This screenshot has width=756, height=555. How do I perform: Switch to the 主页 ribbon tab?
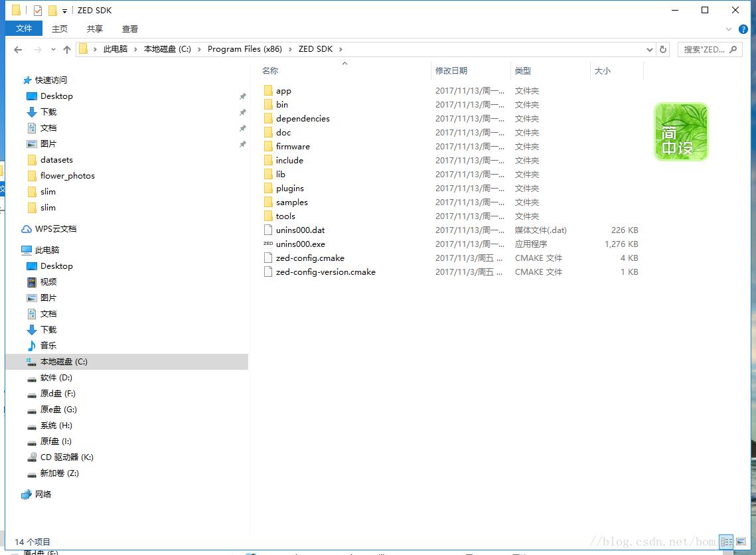[60, 29]
